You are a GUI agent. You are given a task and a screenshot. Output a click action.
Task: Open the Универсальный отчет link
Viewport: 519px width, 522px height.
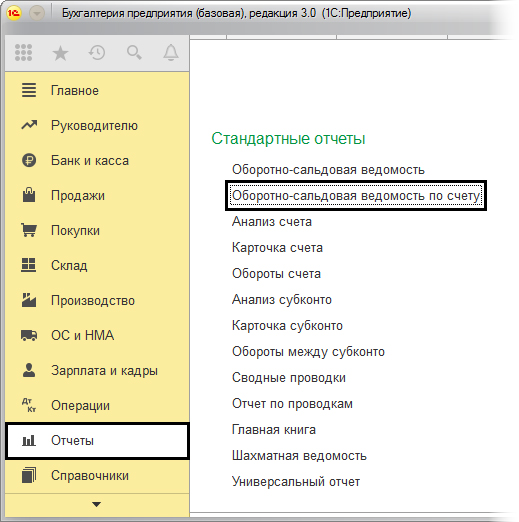tap(296, 482)
